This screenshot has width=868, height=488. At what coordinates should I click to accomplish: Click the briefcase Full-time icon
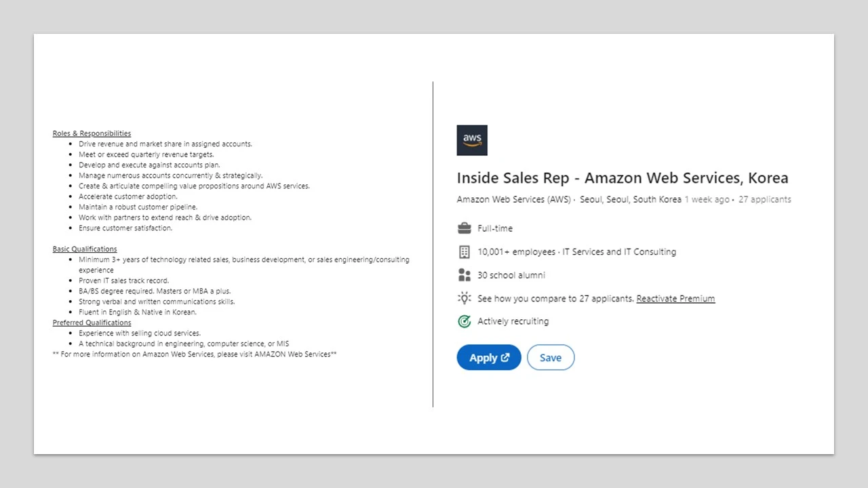pyautogui.click(x=465, y=228)
